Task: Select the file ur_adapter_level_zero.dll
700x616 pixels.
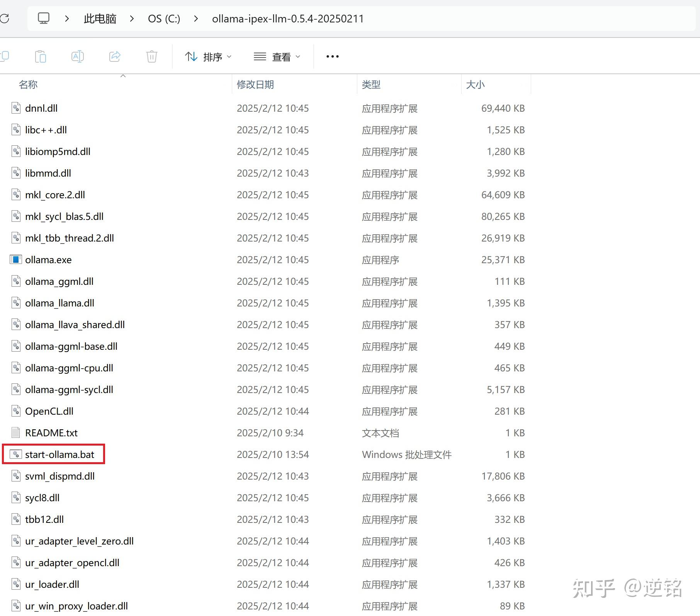Action: tap(79, 541)
